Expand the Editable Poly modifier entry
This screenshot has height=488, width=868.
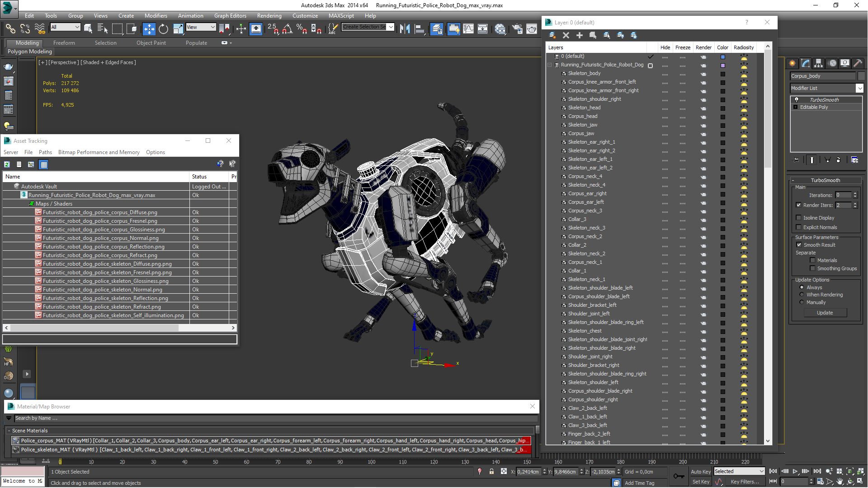[795, 107]
